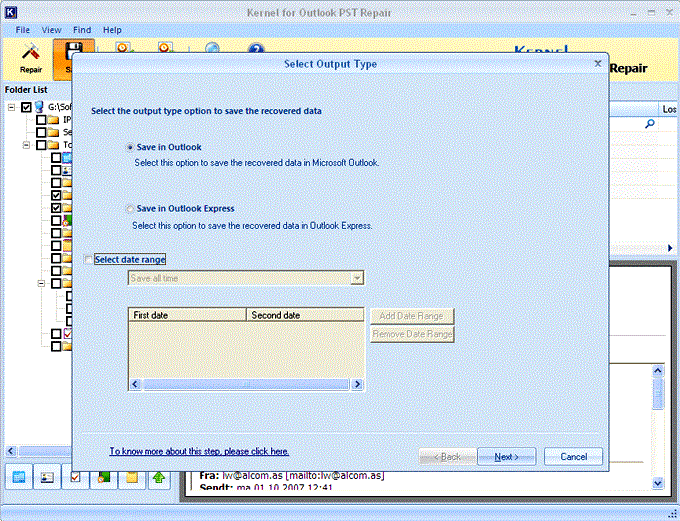
Task: Close the Select Output Type dialog
Action: coord(598,64)
